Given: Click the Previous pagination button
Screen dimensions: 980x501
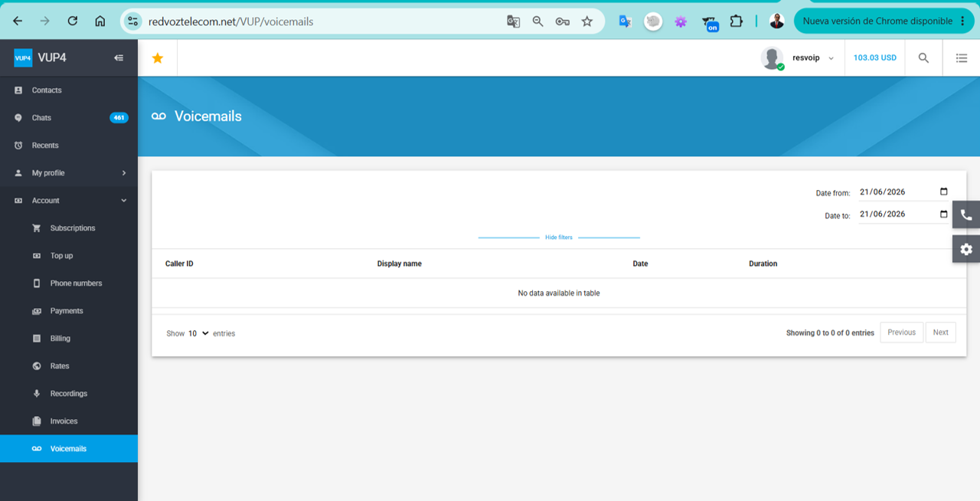Looking at the screenshot, I should pyautogui.click(x=901, y=332).
